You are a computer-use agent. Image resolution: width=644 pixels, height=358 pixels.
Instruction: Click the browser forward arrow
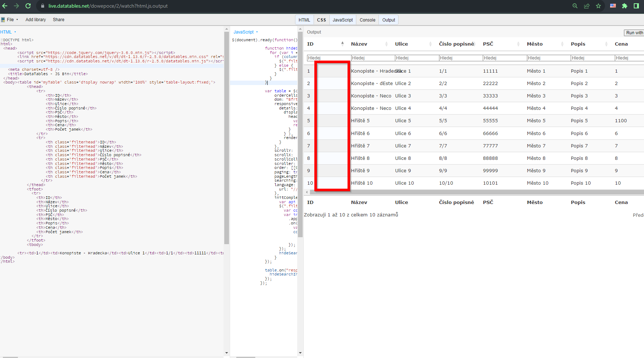tap(17, 6)
